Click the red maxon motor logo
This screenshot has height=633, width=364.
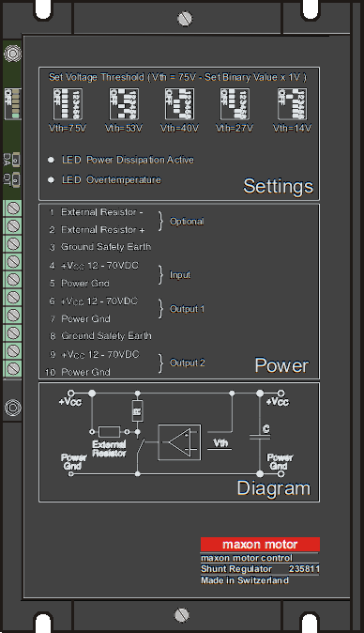pos(261,545)
